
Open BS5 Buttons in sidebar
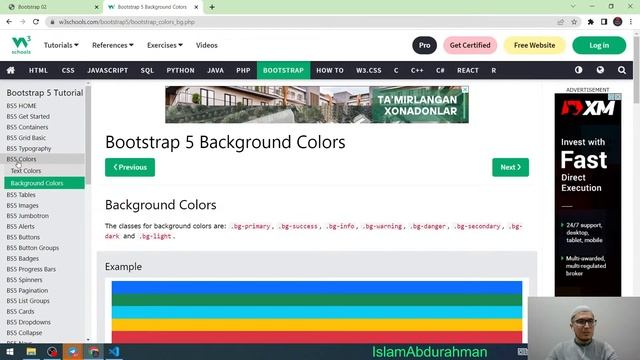[x=23, y=237]
